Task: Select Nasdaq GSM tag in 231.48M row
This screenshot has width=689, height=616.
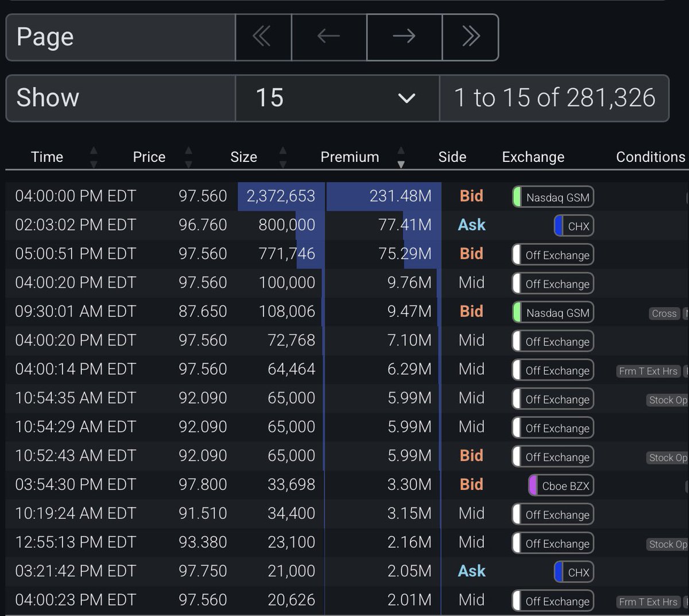Action: click(x=553, y=197)
